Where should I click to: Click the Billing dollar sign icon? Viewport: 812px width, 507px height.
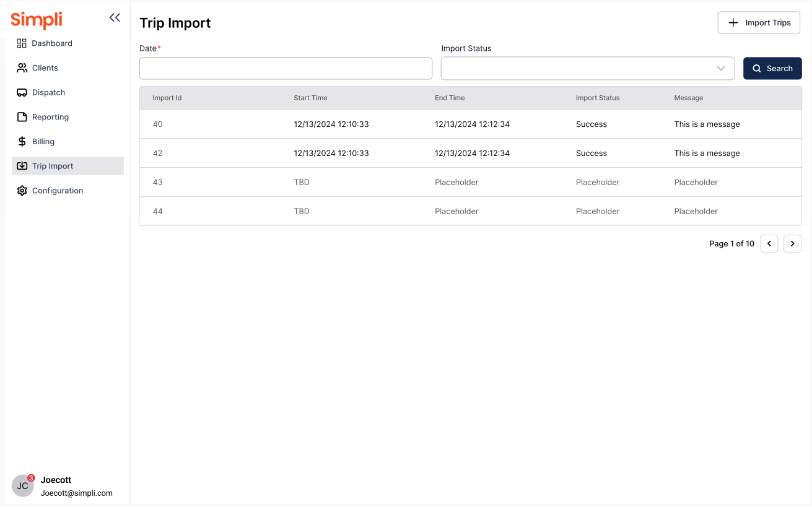click(22, 142)
